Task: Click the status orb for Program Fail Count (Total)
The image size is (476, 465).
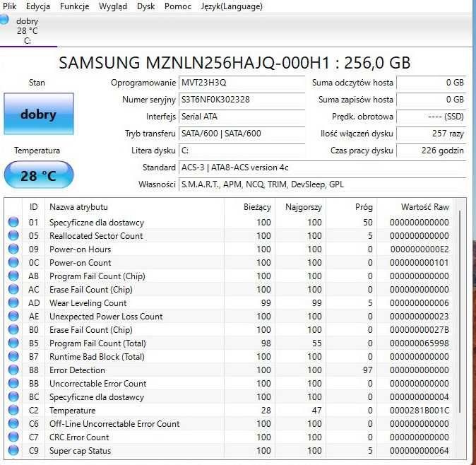Action: [13, 343]
